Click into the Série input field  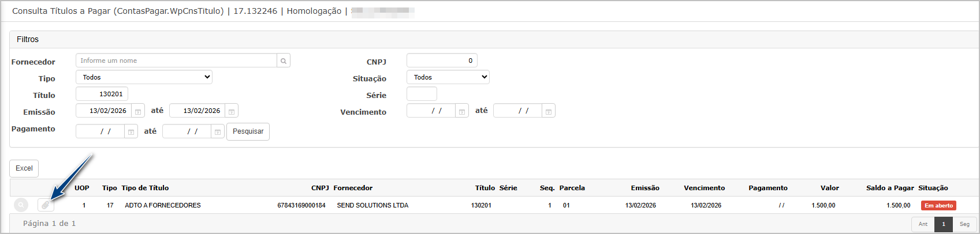422,94
